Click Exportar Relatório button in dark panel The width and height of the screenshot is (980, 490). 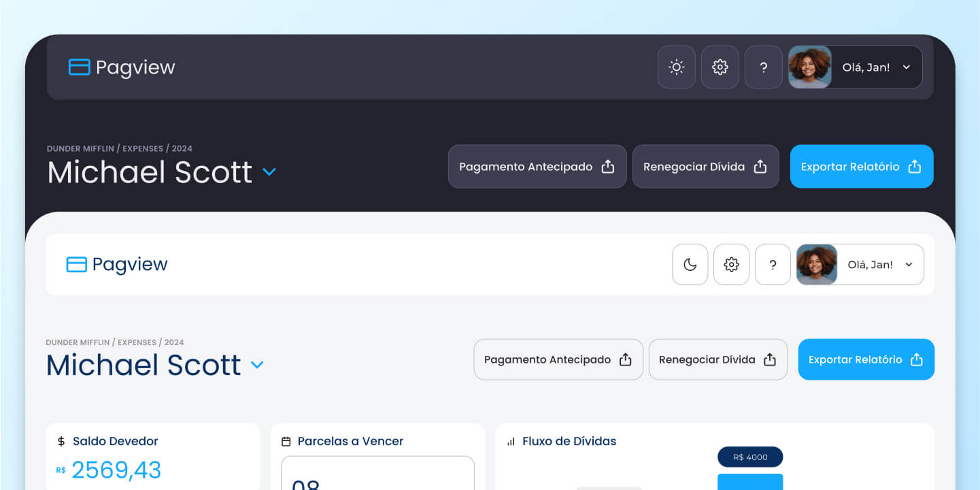tap(862, 166)
